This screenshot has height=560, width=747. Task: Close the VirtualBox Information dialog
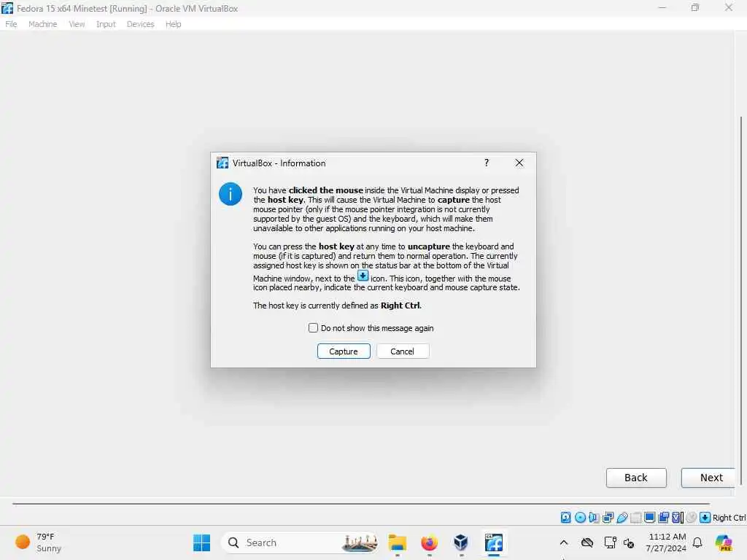tap(519, 163)
